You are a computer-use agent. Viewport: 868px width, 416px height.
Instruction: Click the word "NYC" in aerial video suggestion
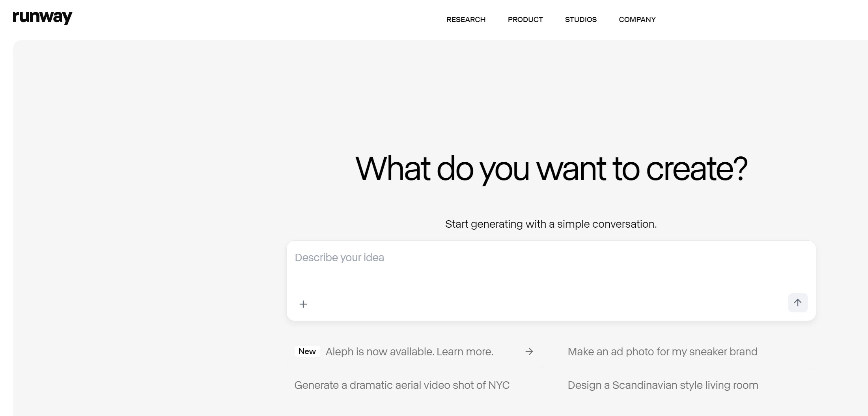point(498,385)
